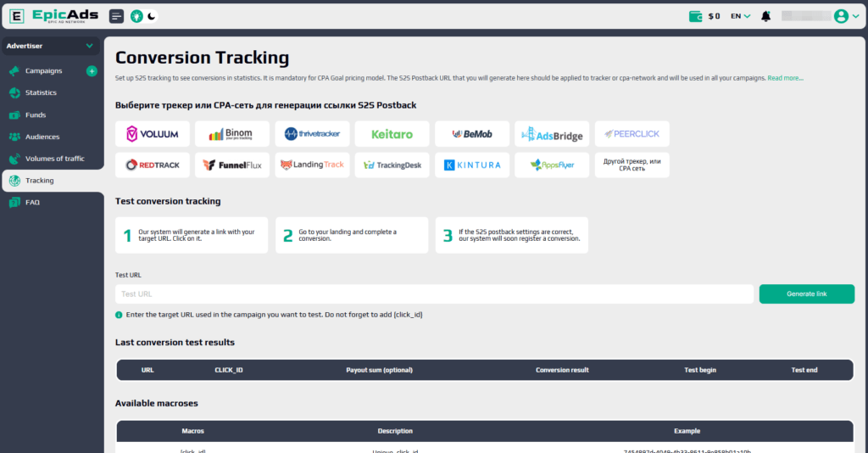
Task: Open the notifications bell
Action: [x=765, y=16]
